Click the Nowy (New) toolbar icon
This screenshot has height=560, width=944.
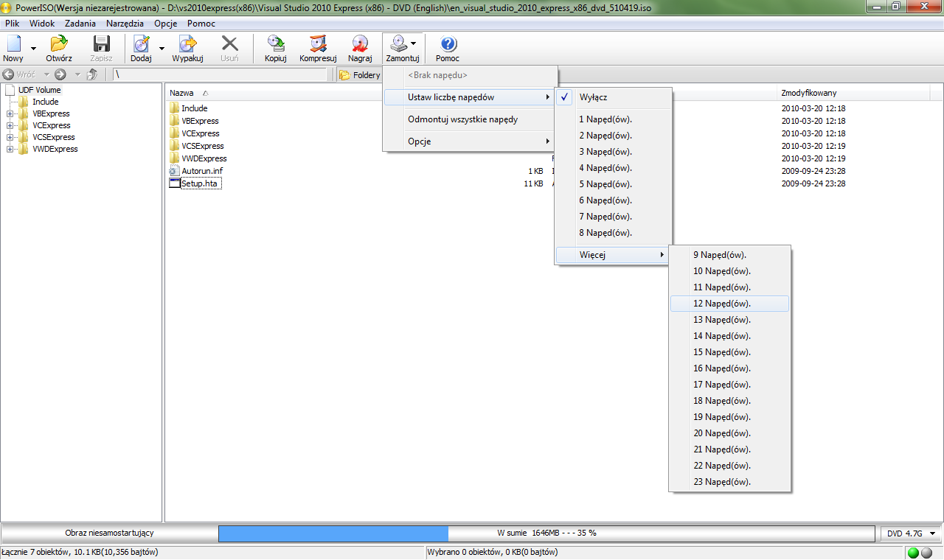click(x=13, y=44)
